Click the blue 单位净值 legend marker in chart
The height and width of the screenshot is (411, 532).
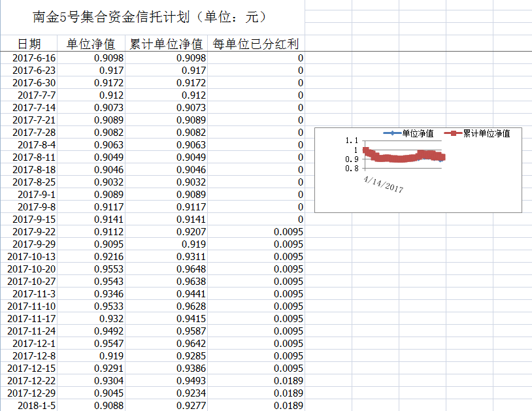click(x=391, y=133)
